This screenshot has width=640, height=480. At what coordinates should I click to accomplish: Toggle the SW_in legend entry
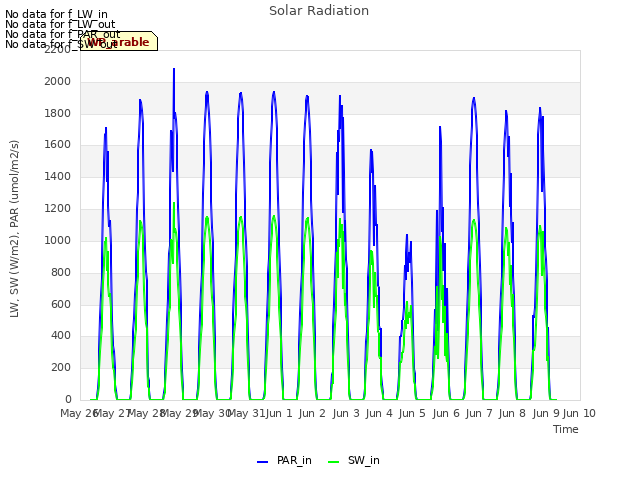pyautogui.click(x=354, y=461)
